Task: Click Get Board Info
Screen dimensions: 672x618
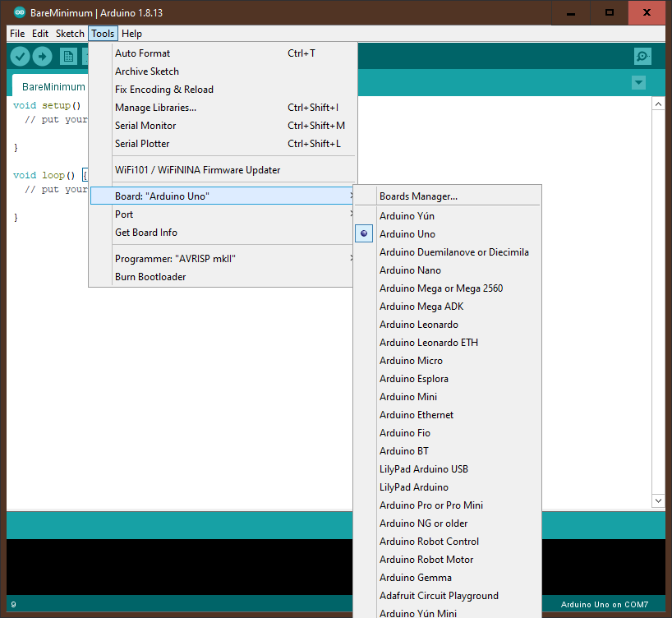Action: pos(222,233)
